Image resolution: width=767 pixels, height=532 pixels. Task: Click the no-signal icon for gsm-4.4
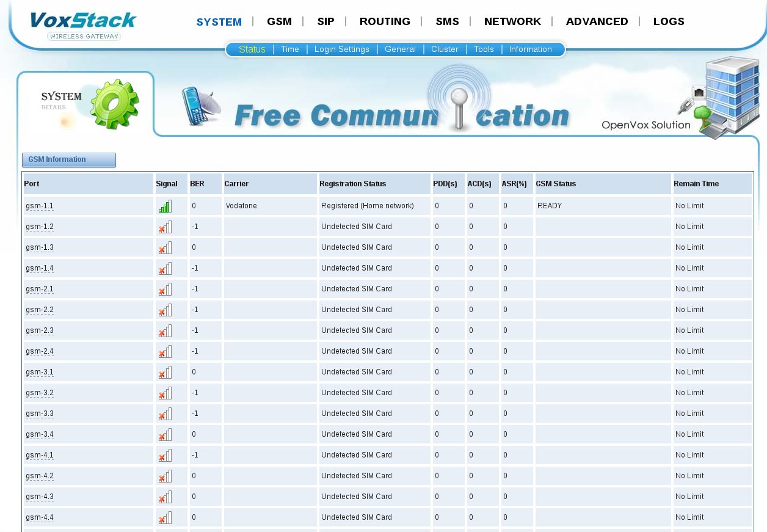click(165, 518)
